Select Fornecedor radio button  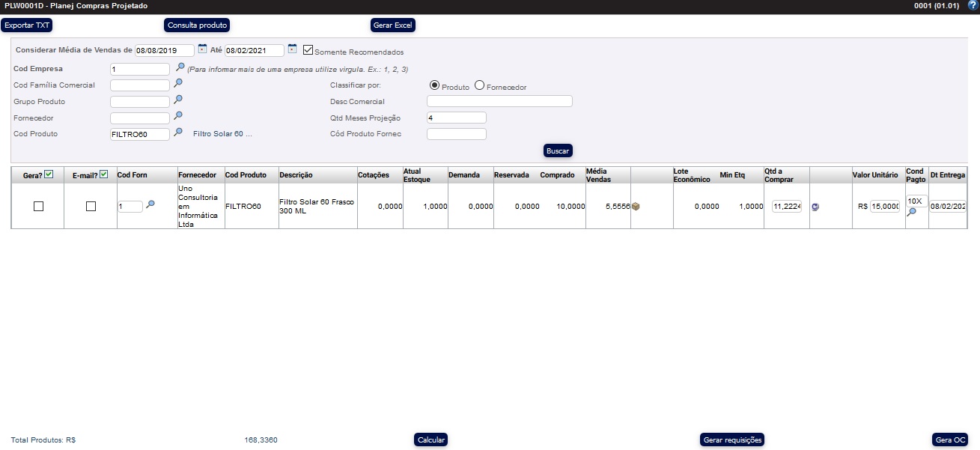click(479, 86)
